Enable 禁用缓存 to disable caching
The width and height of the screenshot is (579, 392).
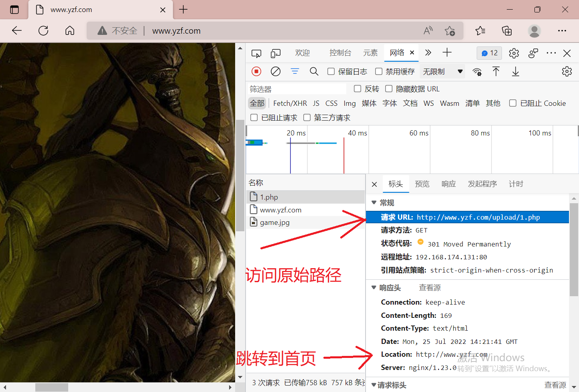[x=379, y=71]
